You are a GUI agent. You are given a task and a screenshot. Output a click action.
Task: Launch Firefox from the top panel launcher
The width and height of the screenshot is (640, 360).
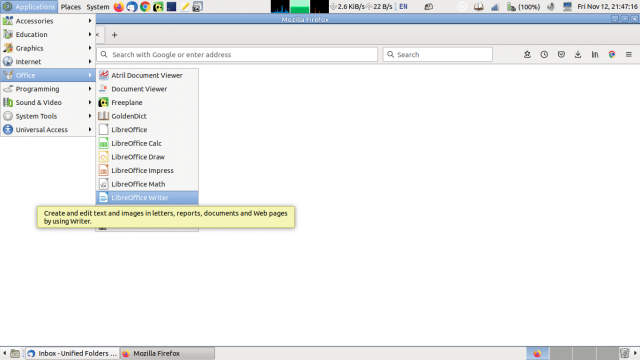pyautogui.click(x=118, y=7)
